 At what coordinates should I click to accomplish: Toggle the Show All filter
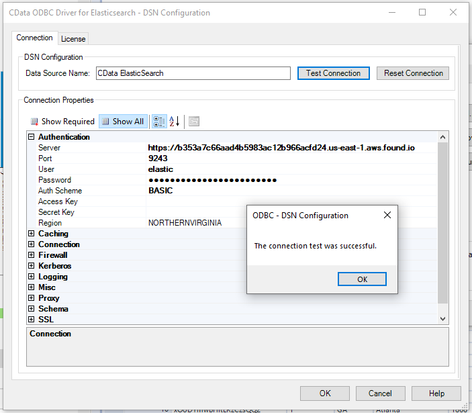coord(123,121)
